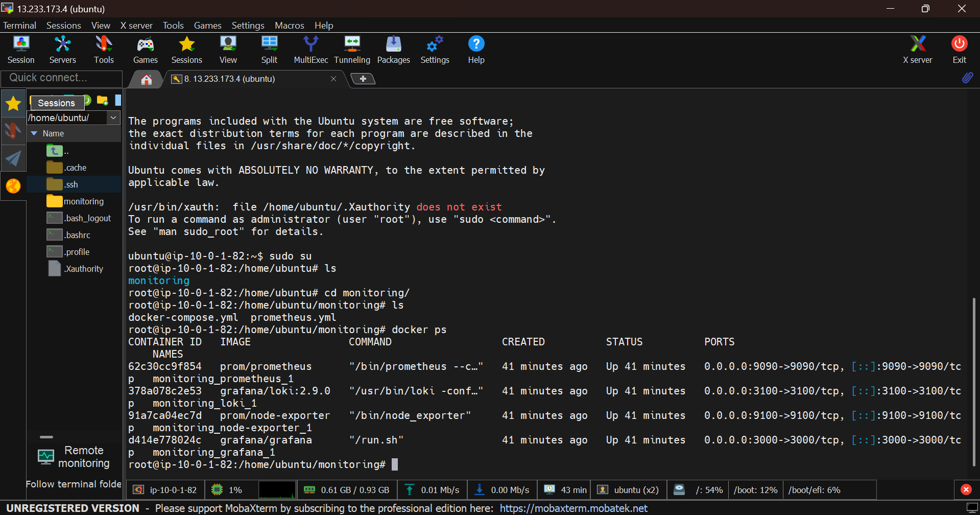
Task: Click the CPU usage chip icon
Action: coord(217,489)
